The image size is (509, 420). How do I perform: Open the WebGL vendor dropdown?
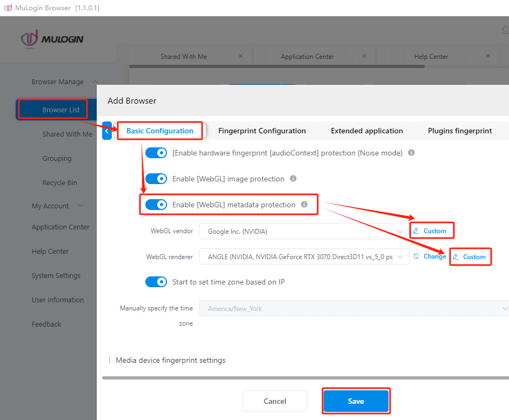[304, 231]
